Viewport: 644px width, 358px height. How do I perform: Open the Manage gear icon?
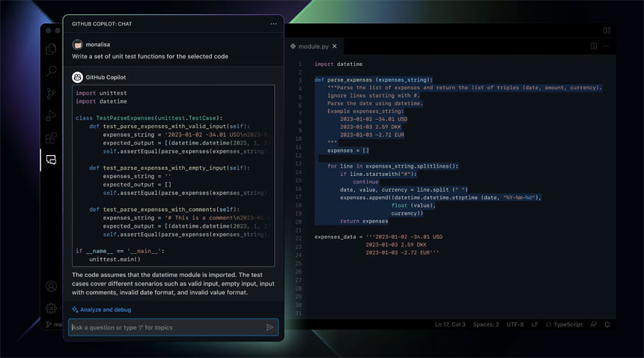point(51,308)
